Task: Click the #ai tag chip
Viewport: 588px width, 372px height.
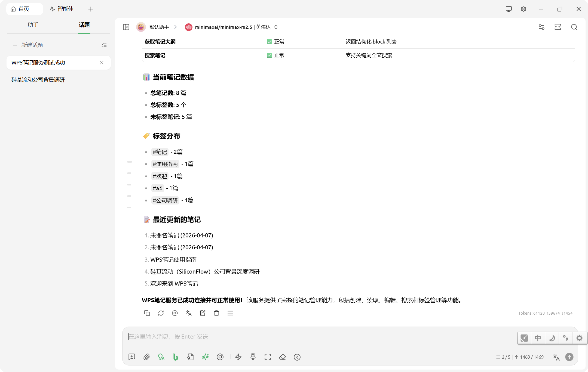Action: 158,188
